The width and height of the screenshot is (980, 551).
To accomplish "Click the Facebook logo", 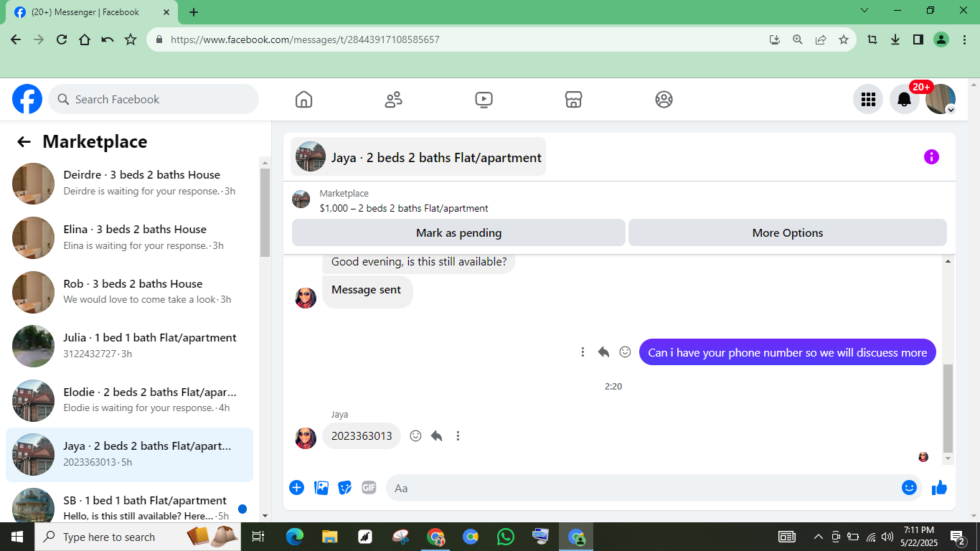I will 27,99.
